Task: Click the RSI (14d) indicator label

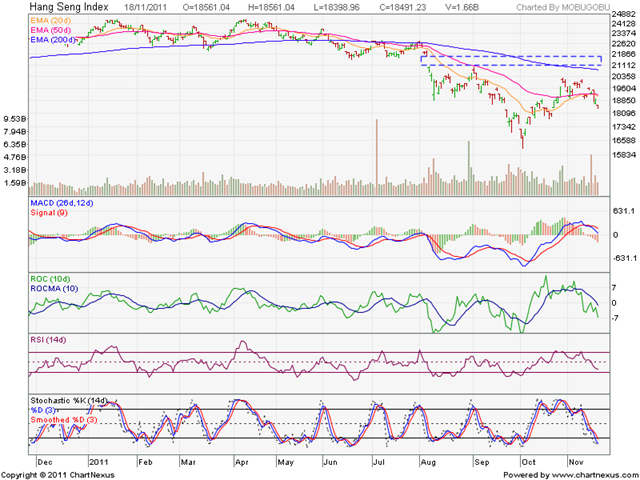Action: (48, 340)
